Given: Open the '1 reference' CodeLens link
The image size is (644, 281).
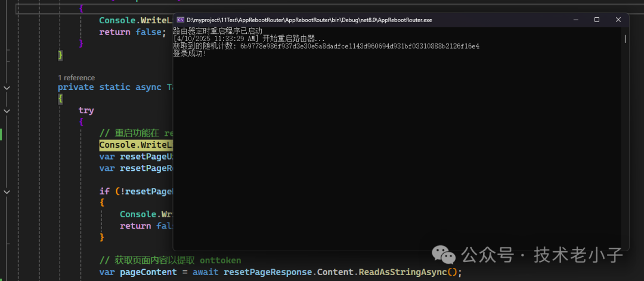Looking at the screenshot, I should point(76,77).
